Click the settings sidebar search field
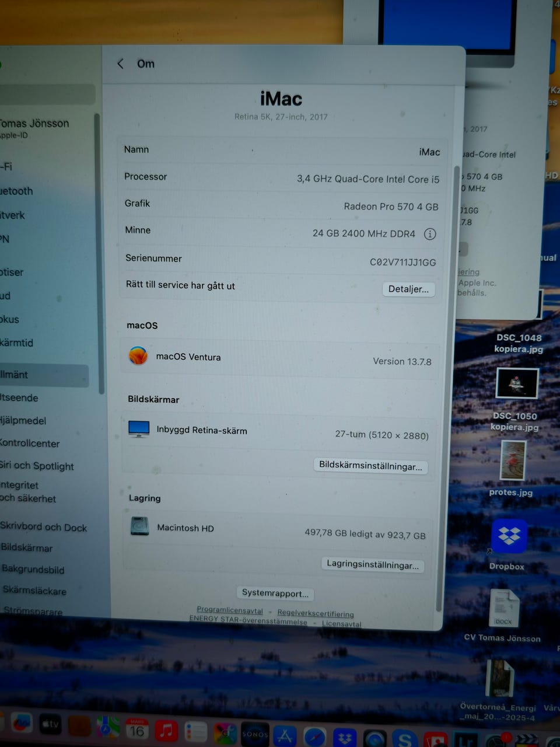The height and width of the screenshot is (747, 560). point(48,95)
